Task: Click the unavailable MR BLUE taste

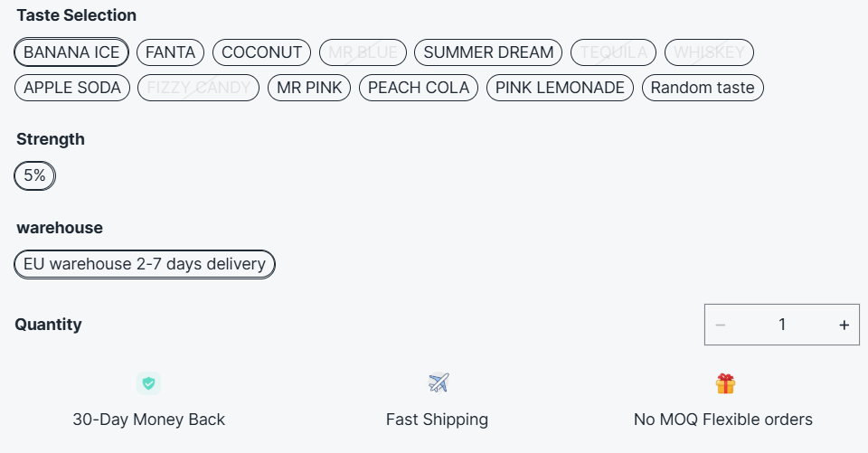Action: tap(363, 52)
